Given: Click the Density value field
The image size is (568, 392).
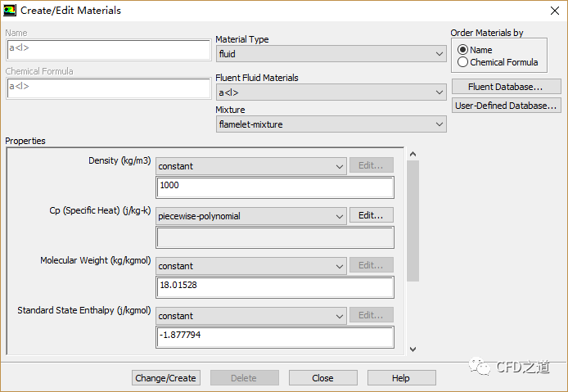Looking at the screenshot, I should click(x=274, y=187).
